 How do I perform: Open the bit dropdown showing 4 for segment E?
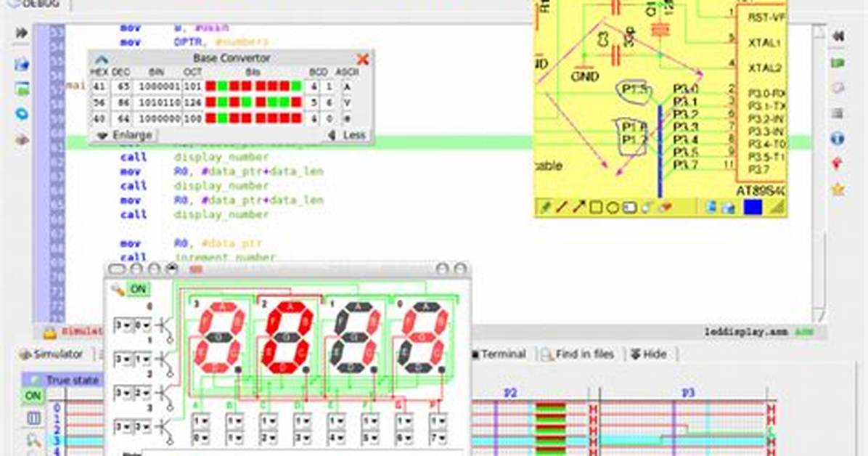[x=337, y=438]
